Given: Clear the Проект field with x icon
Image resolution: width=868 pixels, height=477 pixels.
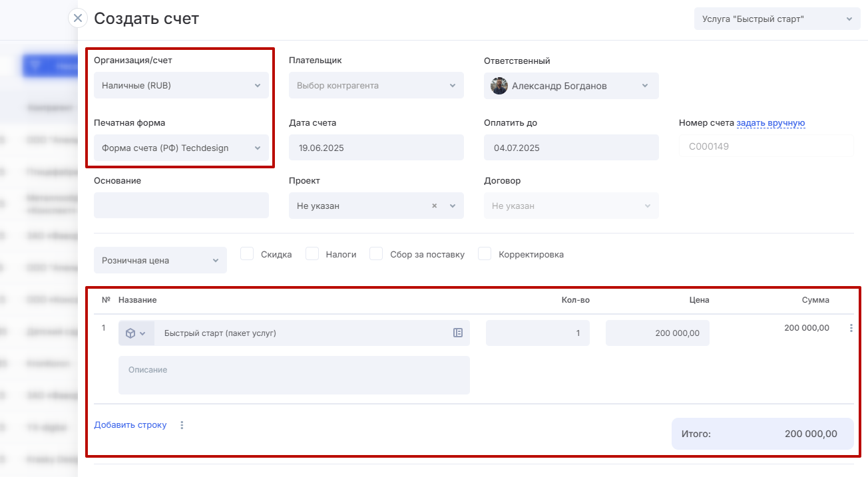Looking at the screenshot, I should coord(435,206).
